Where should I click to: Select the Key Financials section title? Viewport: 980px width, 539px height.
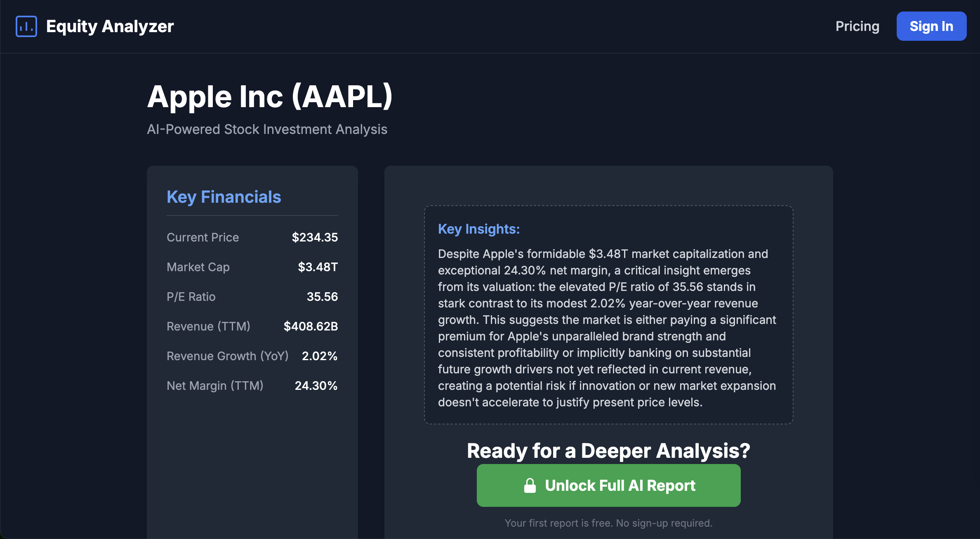click(224, 197)
